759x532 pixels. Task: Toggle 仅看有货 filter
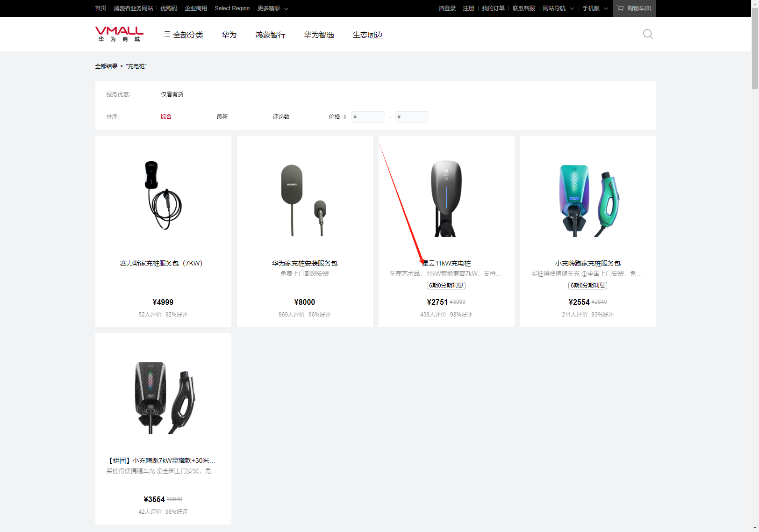[172, 94]
